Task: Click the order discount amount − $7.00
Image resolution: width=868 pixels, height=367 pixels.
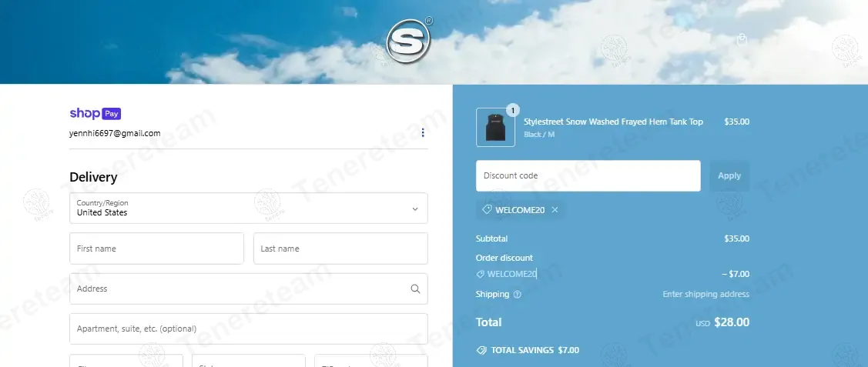Action: pyautogui.click(x=735, y=274)
